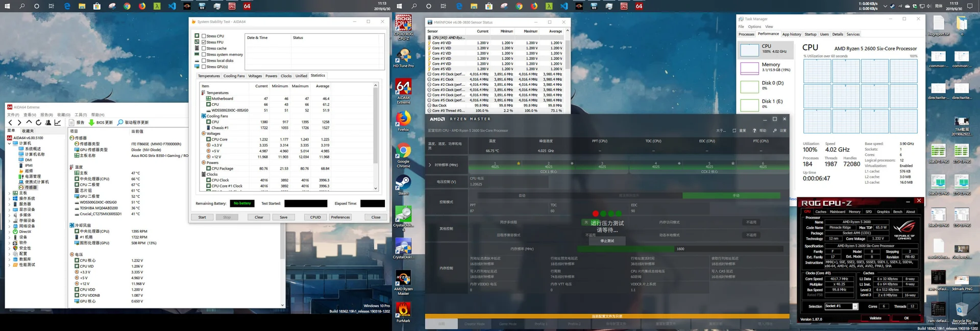Enable Stress GPU(s) checkbox
The width and height of the screenshot is (980, 331).
[x=204, y=67]
